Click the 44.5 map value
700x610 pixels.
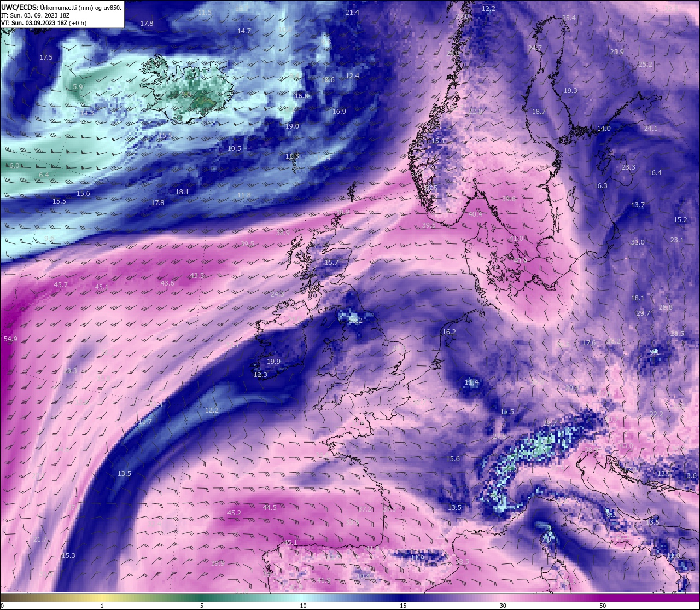[270, 508]
